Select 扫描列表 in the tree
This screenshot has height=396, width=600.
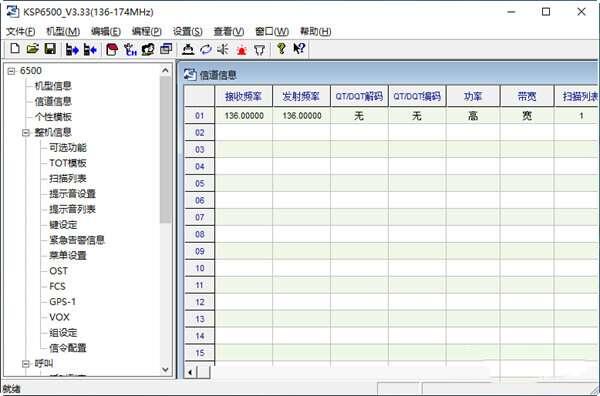coord(68,178)
